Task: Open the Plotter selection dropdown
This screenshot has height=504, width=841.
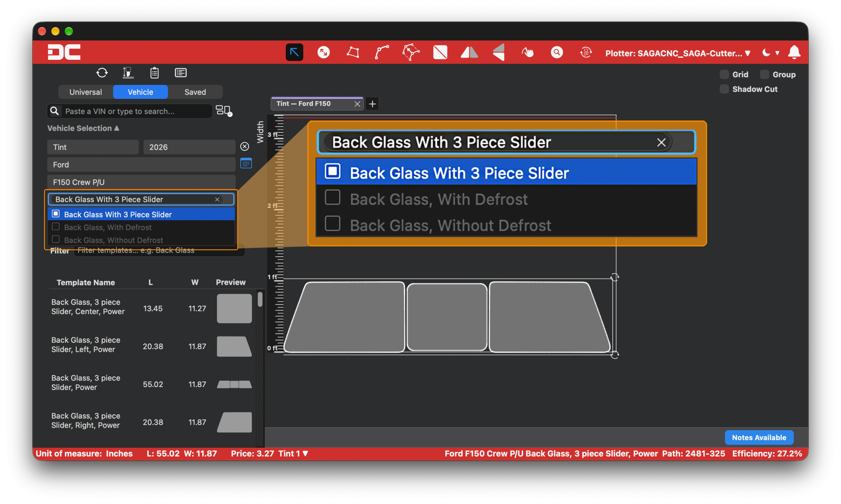Action: tap(677, 53)
